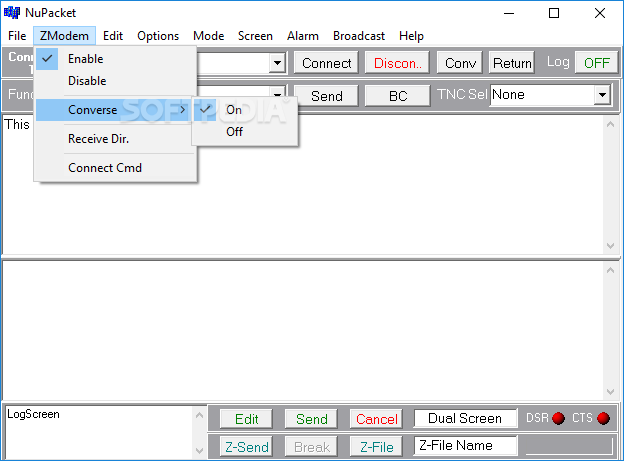Open the Options menu
The image size is (624, 461).
click(x=158, y=36)
